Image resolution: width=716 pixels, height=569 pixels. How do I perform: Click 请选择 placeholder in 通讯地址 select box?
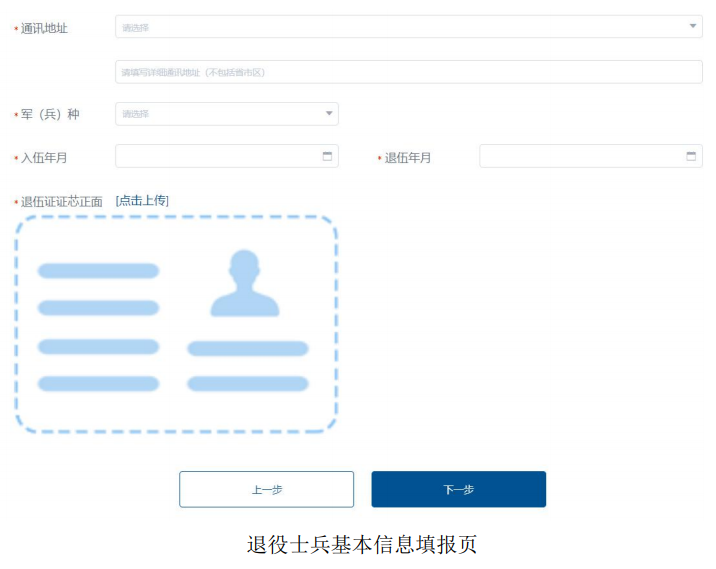(x=136, y=28)
